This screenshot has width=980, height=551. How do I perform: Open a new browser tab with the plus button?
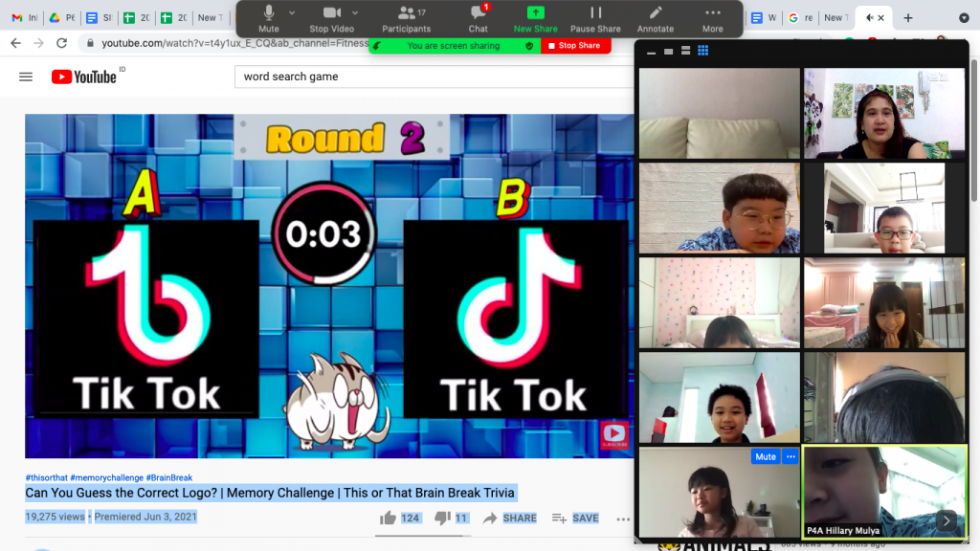click(x=908, y=17)
